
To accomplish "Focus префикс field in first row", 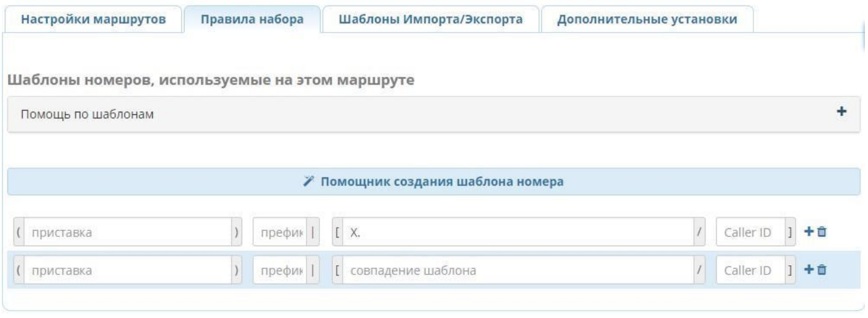I will 279,233.
